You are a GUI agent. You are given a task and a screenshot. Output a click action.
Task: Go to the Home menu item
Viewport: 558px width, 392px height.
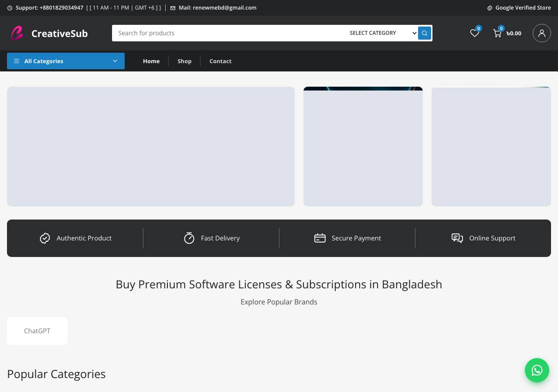pos(151,61)
